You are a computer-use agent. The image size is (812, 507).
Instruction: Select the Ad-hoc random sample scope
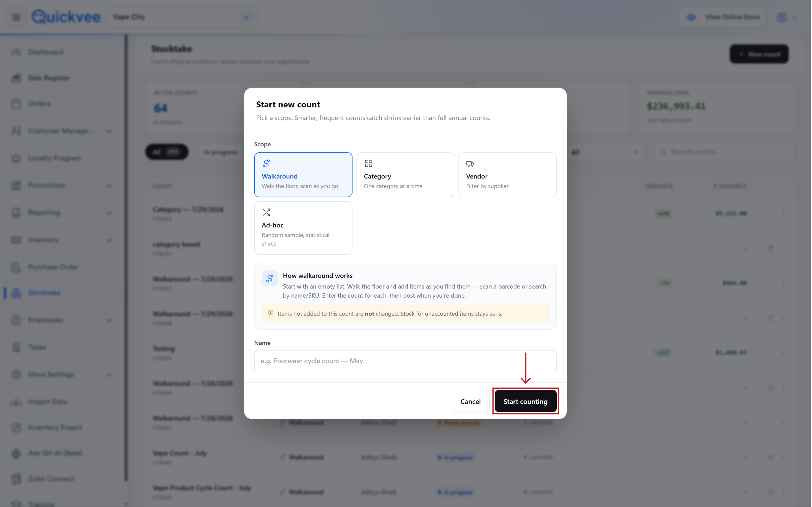(x=303, y=228)
